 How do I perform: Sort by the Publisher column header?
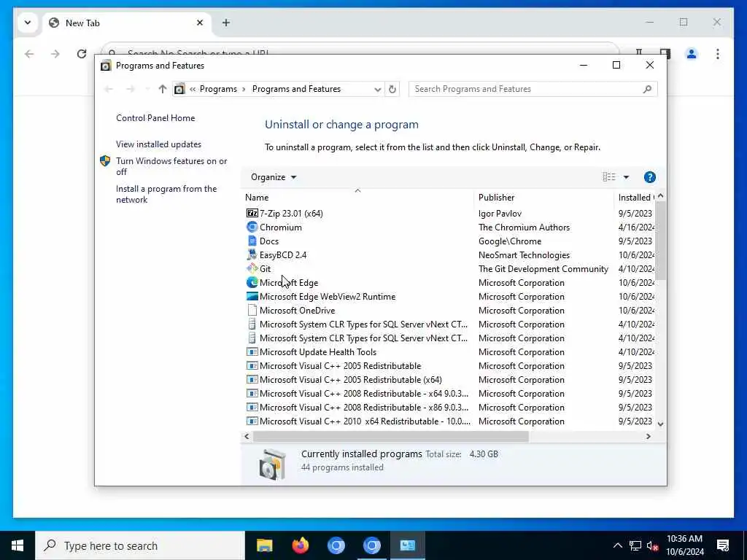[x=543, y=197]
